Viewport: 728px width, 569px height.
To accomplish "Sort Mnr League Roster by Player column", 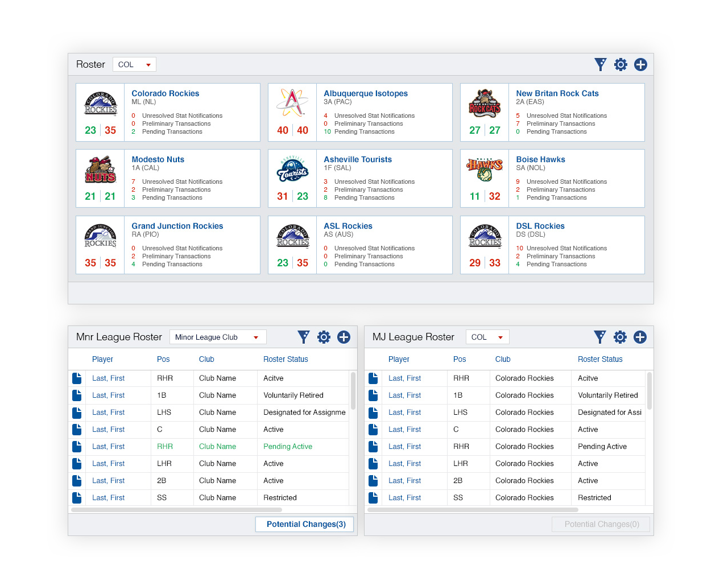I will (102, 359).
